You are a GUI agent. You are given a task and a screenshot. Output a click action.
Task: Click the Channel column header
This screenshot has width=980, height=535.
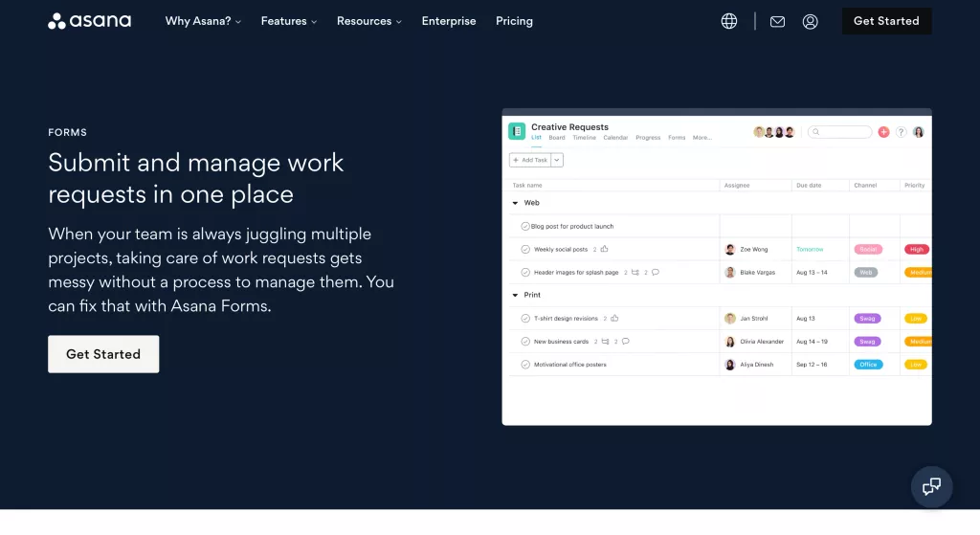[865, 186]
